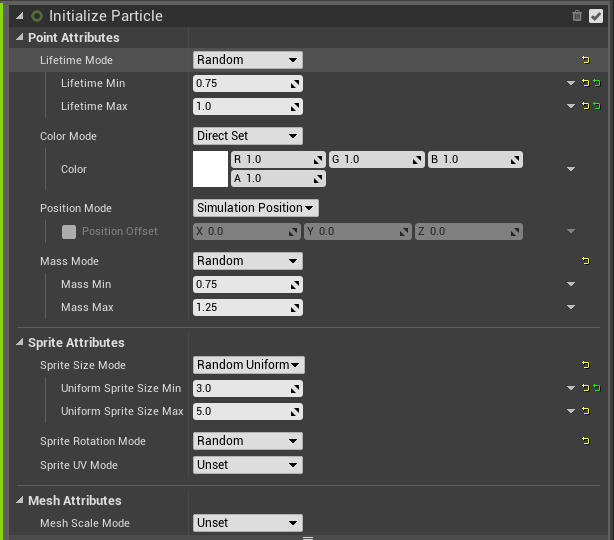
Task: Click yellow reset arrow for Lifetime Max
Action: pos(585,106)
